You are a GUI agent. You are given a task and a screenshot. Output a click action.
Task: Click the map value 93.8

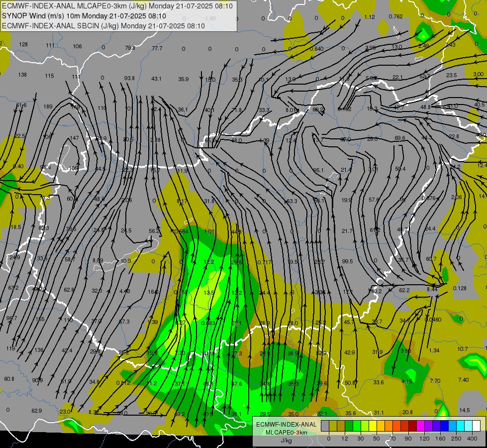click(129, 78)
